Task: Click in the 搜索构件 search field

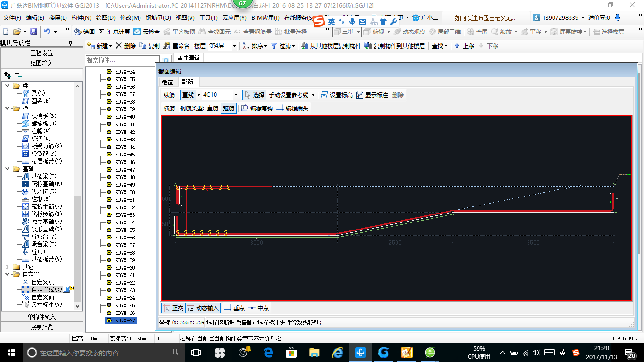Action: click(123, 60)
